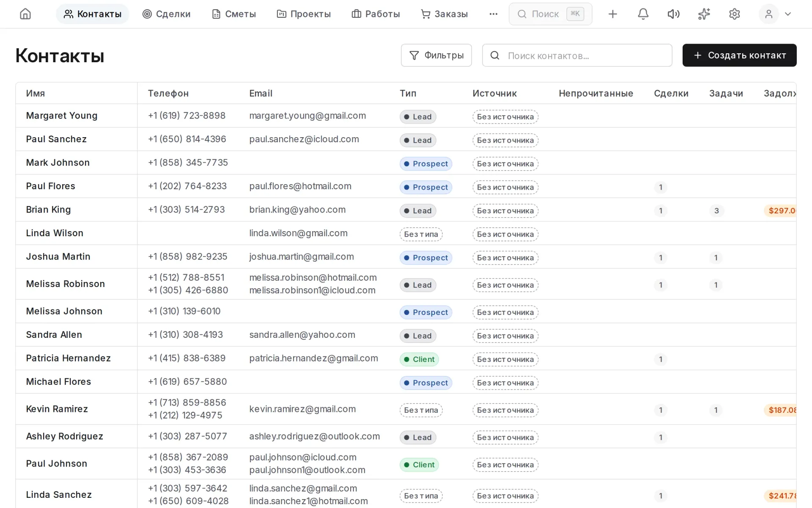Screen dimensions: 812x508
Task: Click the Поиск контактов search field
Action: click(x=577, y=55)
